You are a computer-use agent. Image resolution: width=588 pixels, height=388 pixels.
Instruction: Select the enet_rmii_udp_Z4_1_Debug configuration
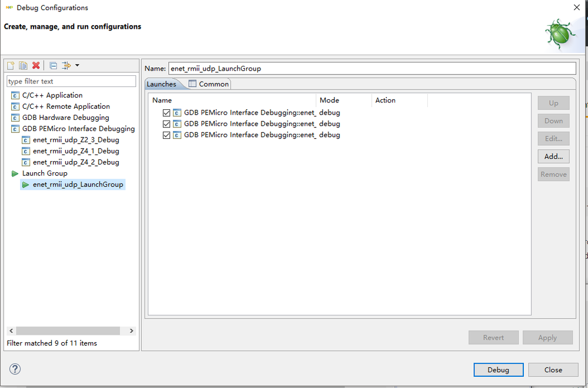point(76,151)
